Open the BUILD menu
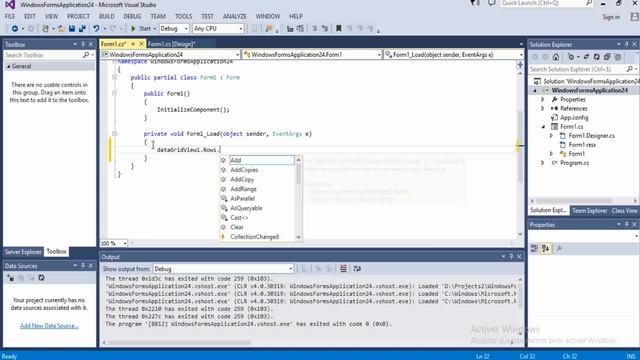Screen dimensions: 640x360 pos(107,16)
